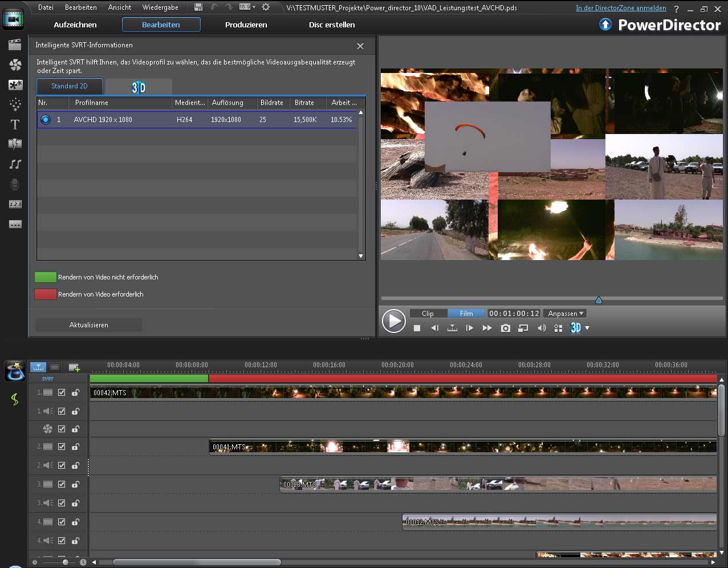Disable audio track 1 checkbox
Image resolution: width=728 pixels, height=568 pixels.
tap(62, 411)
